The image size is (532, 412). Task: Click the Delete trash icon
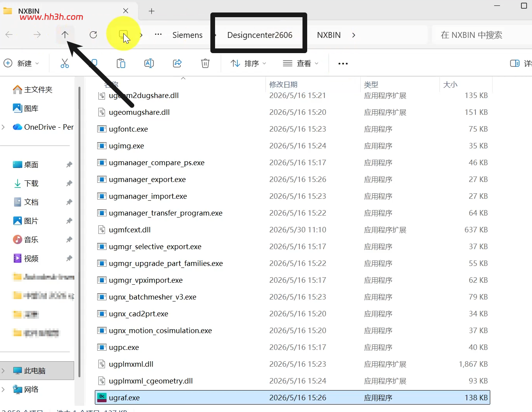(x=205, y=63)
